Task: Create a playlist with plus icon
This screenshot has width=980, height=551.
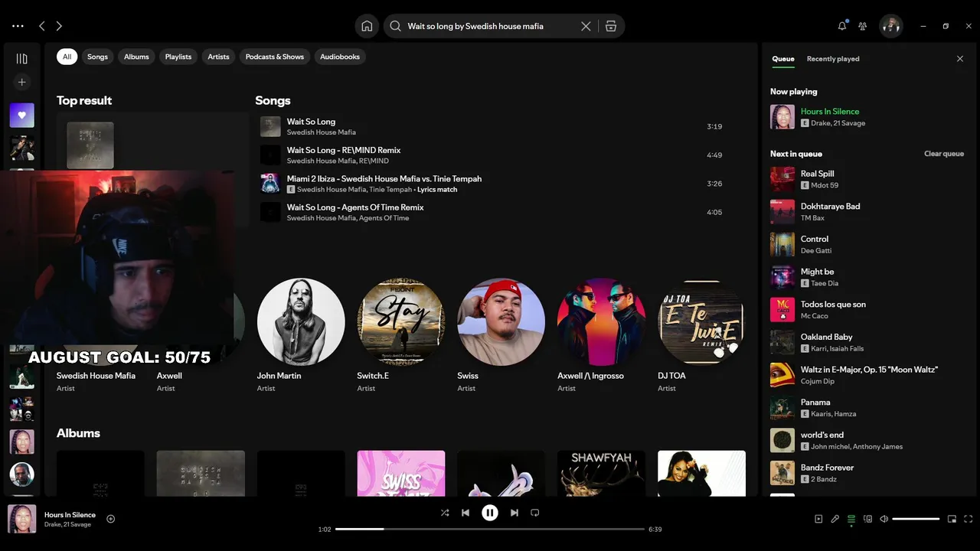Action: 21,82
